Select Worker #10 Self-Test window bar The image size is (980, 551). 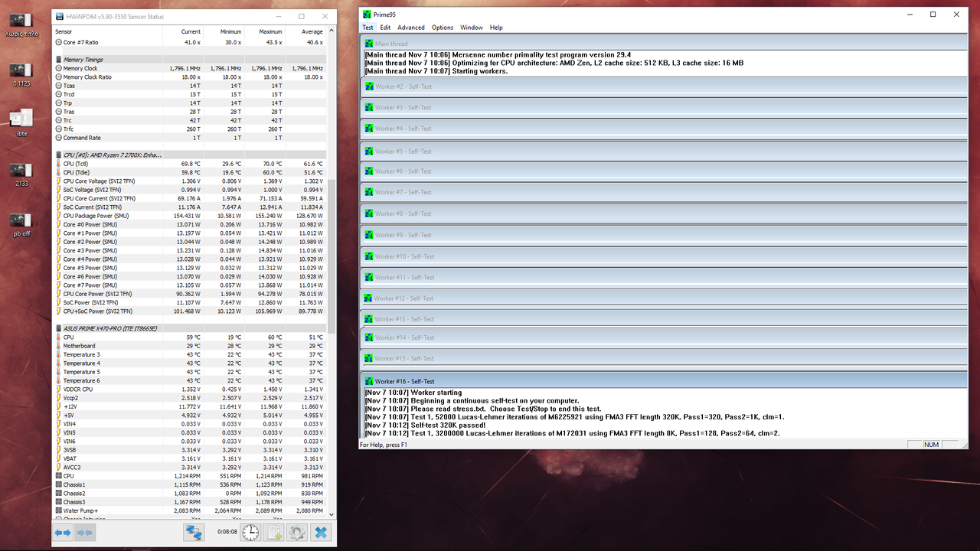tap(664, 256)
